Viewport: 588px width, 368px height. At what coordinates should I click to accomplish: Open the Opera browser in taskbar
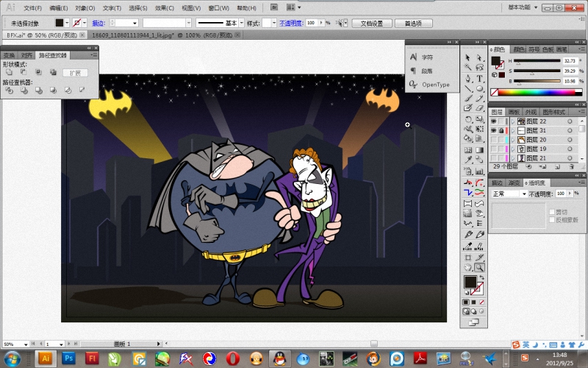tap(232, 358)
